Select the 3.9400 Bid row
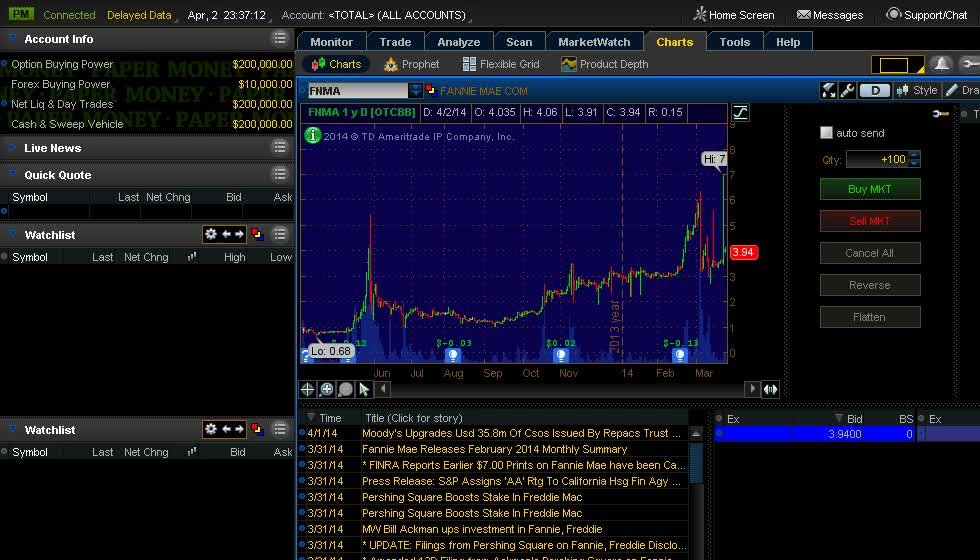Viewport: 980px width, 560px height. (815, 434)
